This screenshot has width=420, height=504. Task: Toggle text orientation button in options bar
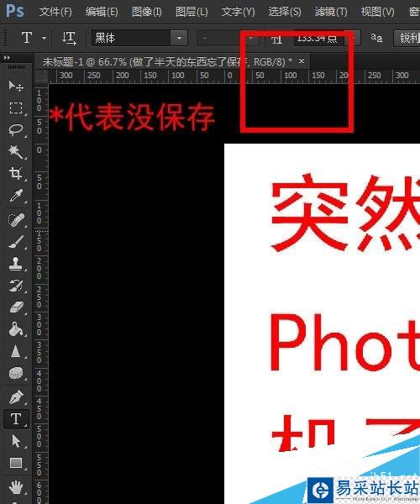coord(69,38)
